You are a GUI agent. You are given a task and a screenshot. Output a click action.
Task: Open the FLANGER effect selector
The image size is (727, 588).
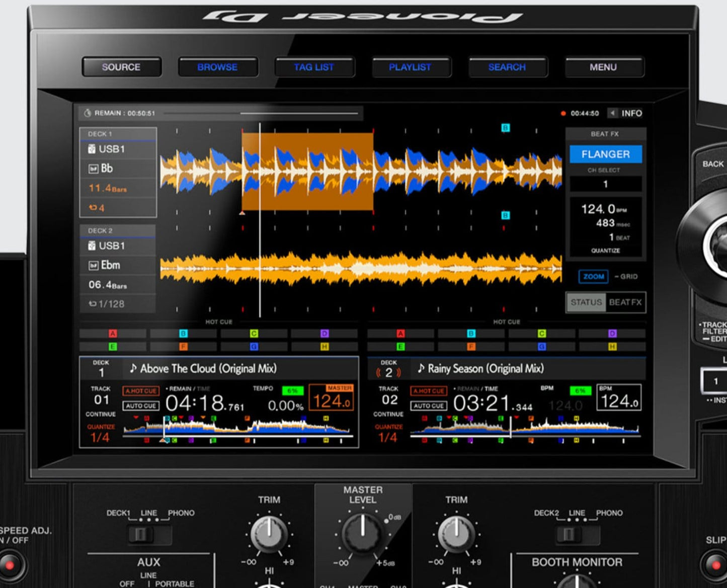coord(605,154)
